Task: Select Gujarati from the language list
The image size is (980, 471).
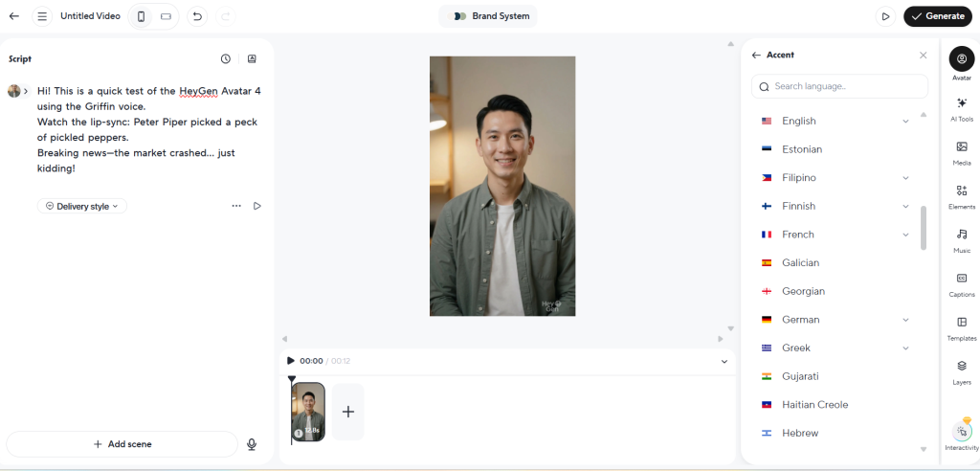Action: 800,376
